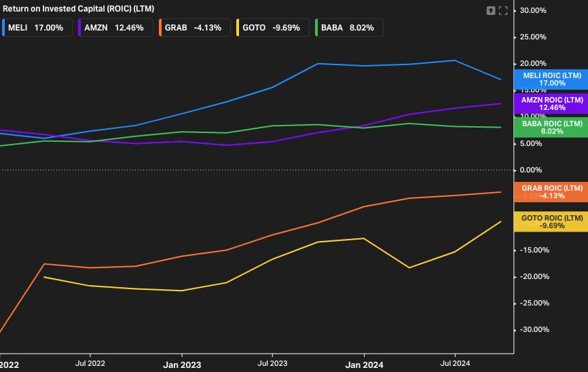This screenshot has height=372, width=588.
Task: Click the blue MELI color bar in legend
Action: (x=3, y=28)
